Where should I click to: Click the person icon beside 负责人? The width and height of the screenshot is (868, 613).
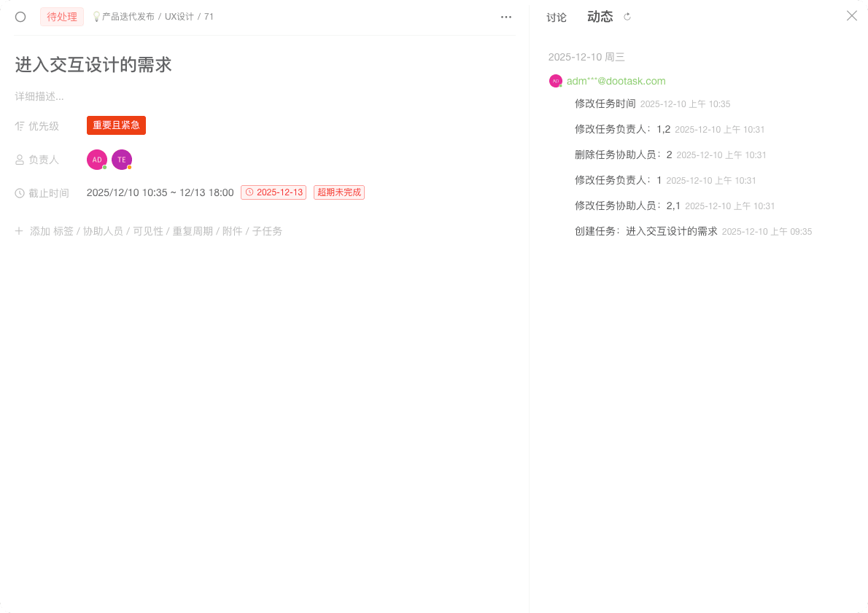tap(20, 159)
